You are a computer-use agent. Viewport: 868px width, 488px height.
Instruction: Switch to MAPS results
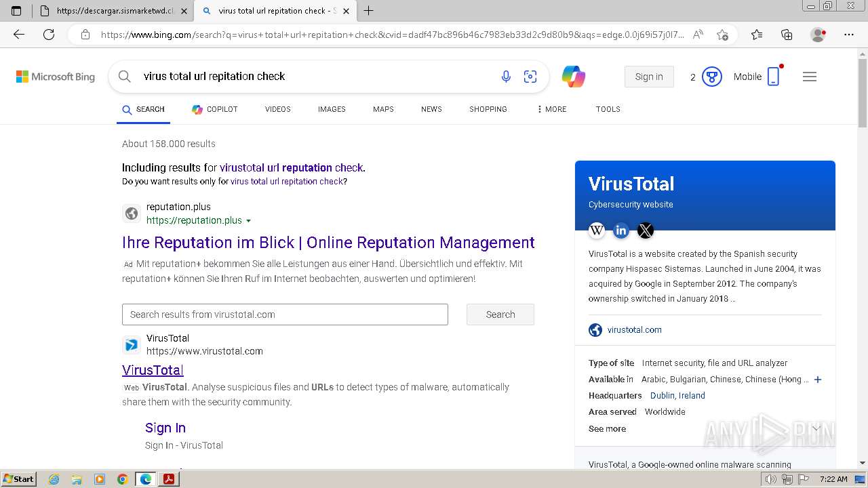point(383,109)
